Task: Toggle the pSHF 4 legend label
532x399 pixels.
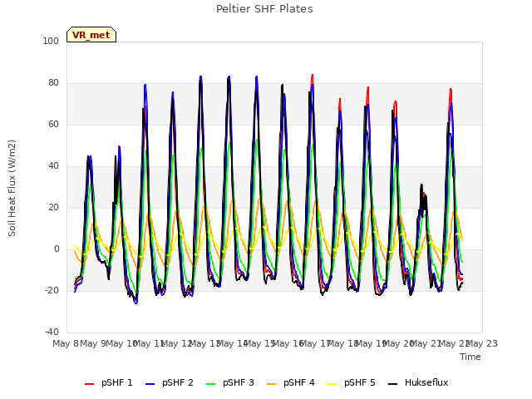Action: coord(299,382)
